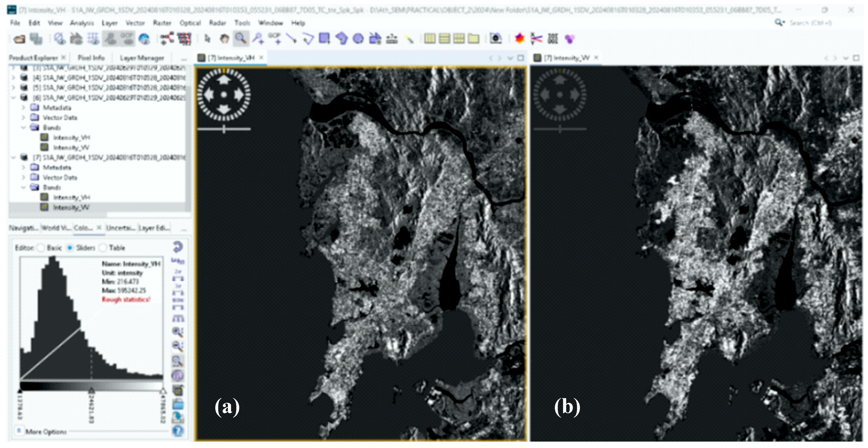Click histogram zoom-in icon in colour panel
Image resolution: width=868 pixels, height=448 pixels.
[x=178, y=332]
